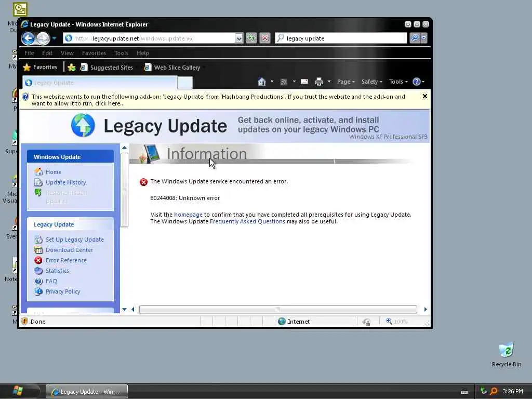
Task: Open the Edit menu
Action: coord(47,53)
